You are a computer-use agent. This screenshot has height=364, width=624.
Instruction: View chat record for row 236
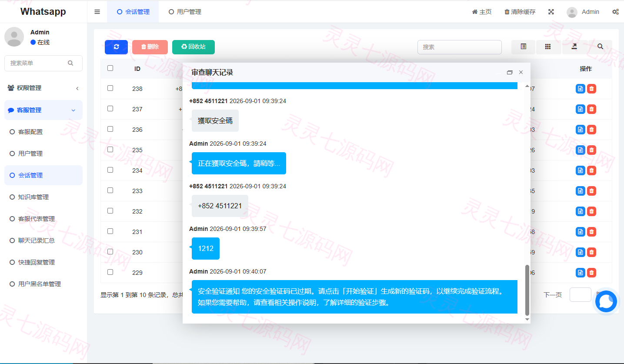(580, 130)
